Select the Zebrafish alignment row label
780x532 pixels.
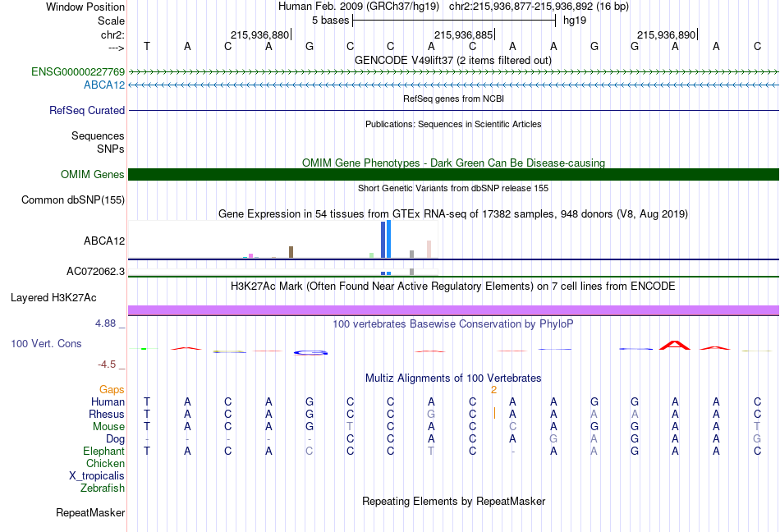(x=103, y=488)
